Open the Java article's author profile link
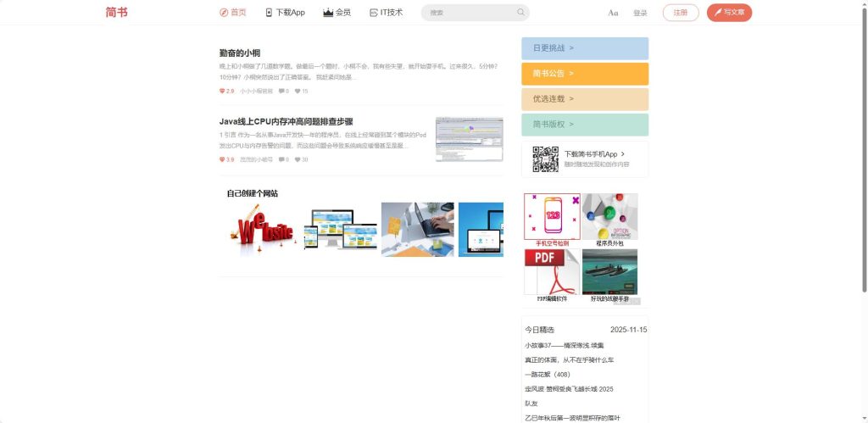This screenshot has width=868, height=423. tap(256, 159)
